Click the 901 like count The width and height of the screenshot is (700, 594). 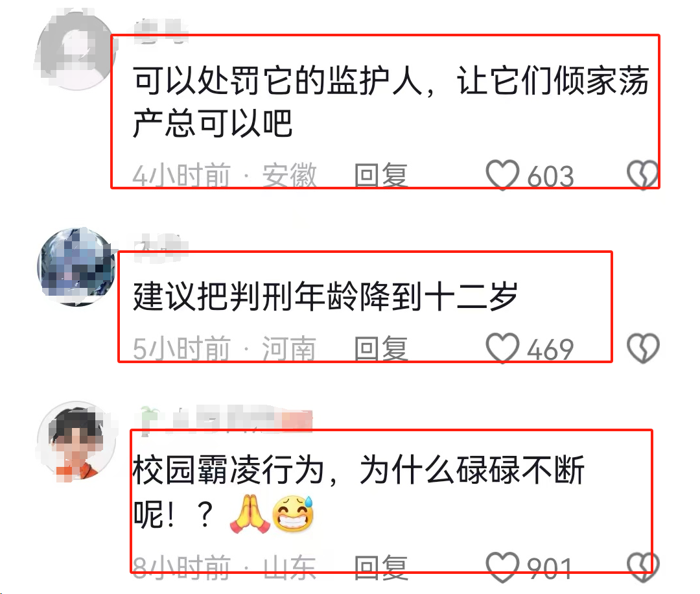click(x=550, y=569)
